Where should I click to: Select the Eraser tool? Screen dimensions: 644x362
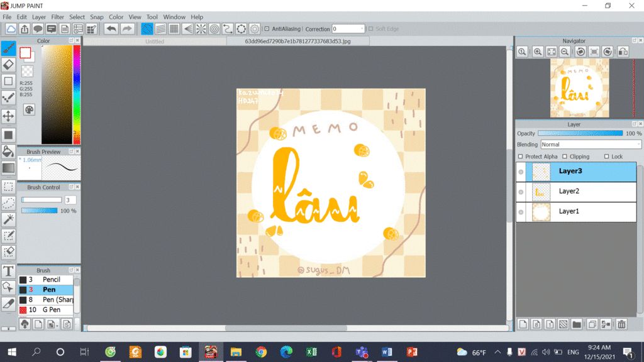coord(8,65)
